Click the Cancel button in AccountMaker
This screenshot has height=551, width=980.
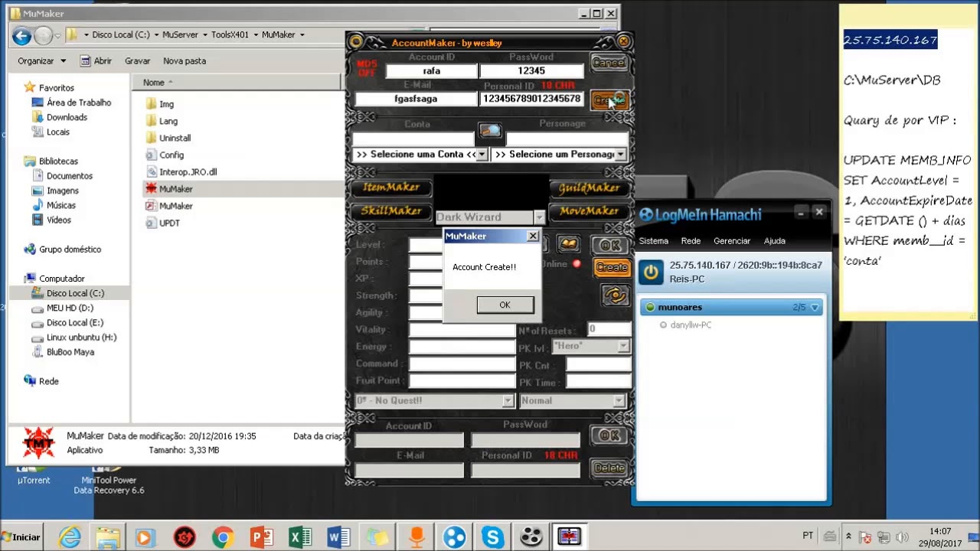(609, 63)
